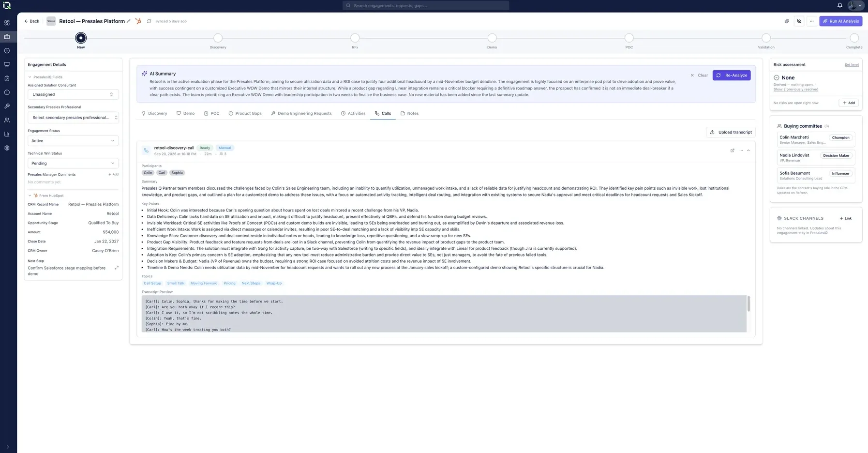Click the Discovery stage marker
868x453 pixels.
[218, 38]
